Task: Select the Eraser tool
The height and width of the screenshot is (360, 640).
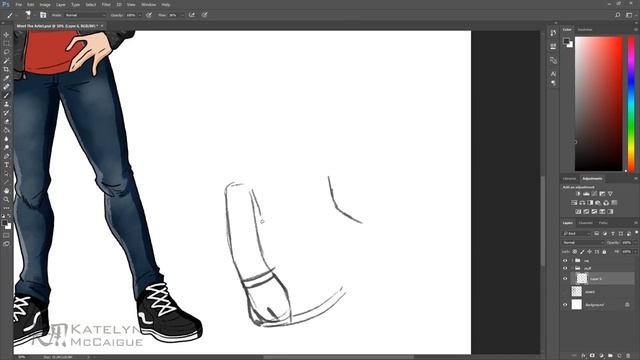Action: 6,121
